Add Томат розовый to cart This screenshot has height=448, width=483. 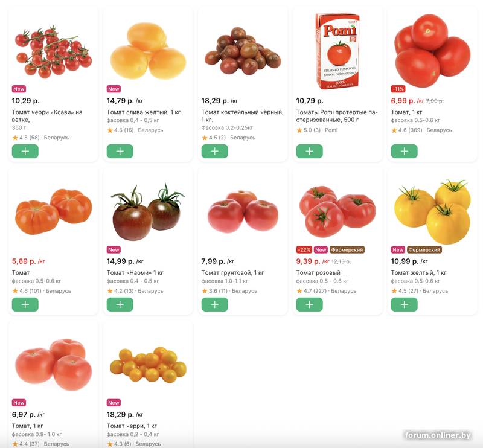point(309,304)
